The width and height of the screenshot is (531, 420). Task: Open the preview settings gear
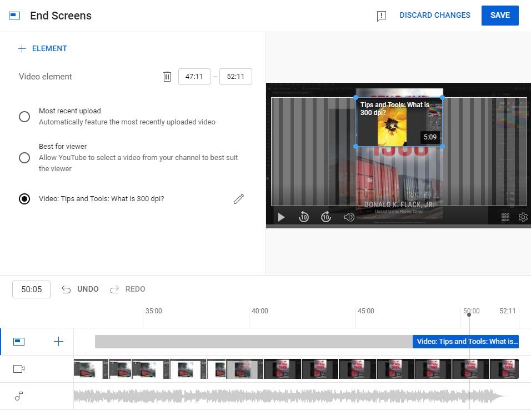523,217
